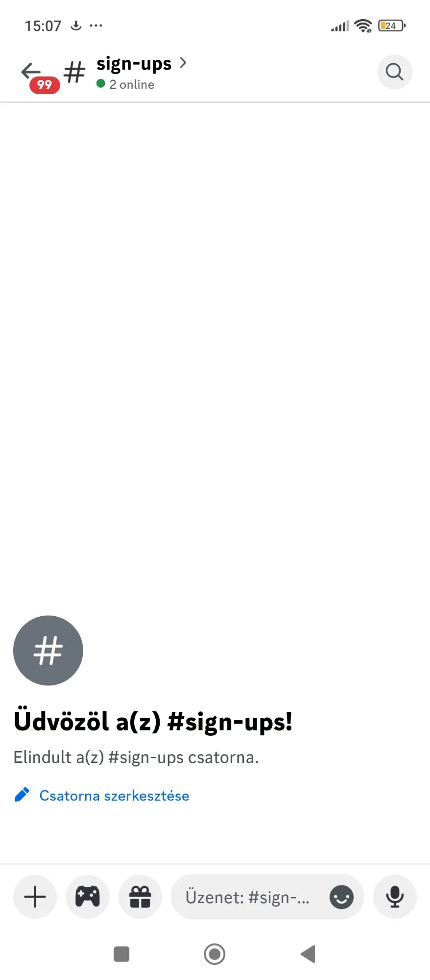View the 2 online members indicator
The width and height of the screenshot is (430, 980).
125,84
